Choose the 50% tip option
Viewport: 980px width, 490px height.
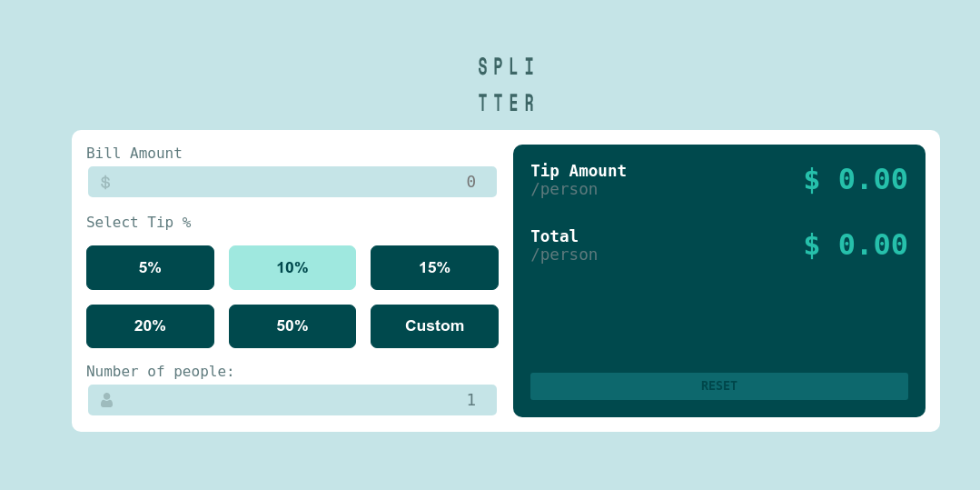292,326
